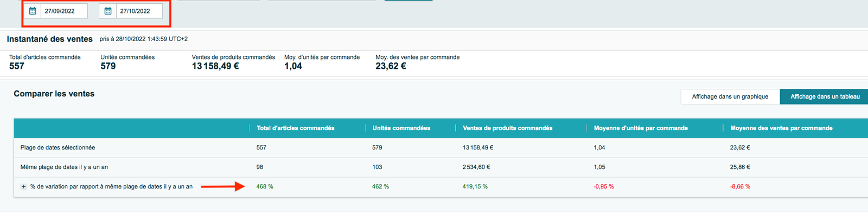Click the Instantané des ventes heading
The height and width of the screenshot is (215, 868).
pyautogui.click(x=50, y=39)
